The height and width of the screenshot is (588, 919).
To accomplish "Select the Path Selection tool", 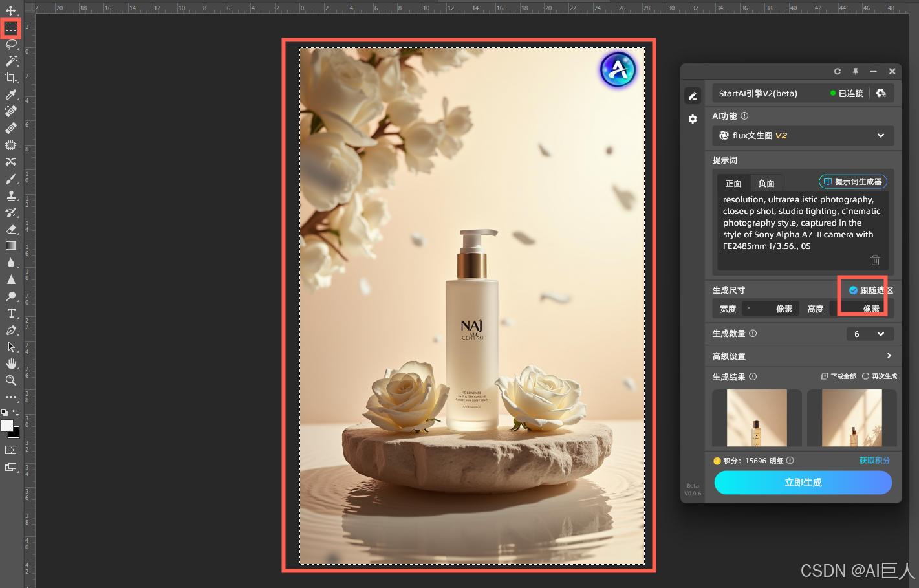I will tap(11, 347).
